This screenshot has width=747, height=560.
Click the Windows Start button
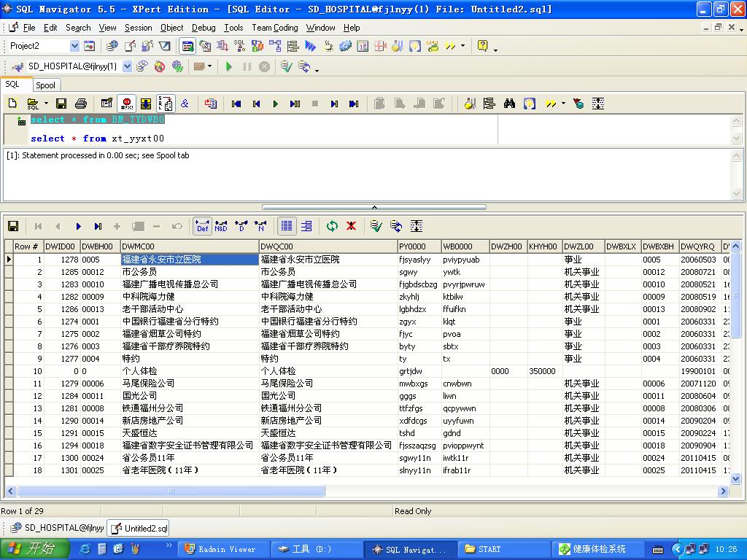pyautogui.click(x=35, y=549)
